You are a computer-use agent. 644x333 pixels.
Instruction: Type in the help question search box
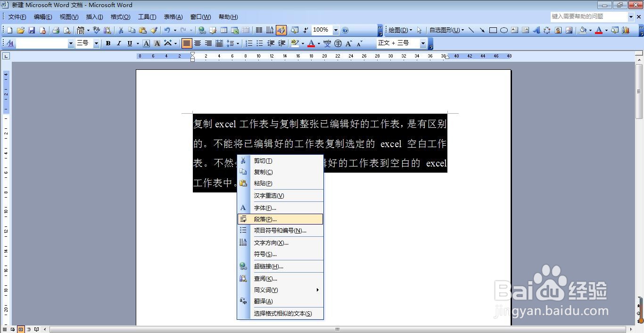(x=589, y=17)
